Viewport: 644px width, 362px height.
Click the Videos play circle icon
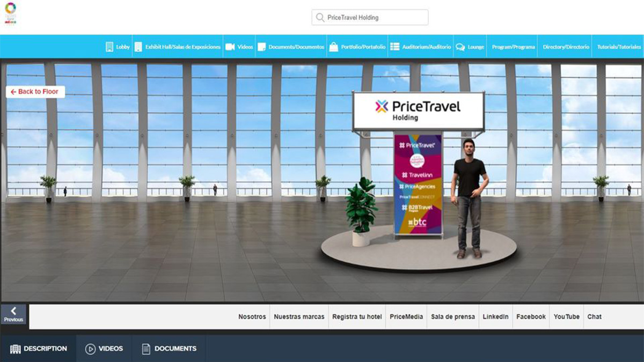pos(90,349)
